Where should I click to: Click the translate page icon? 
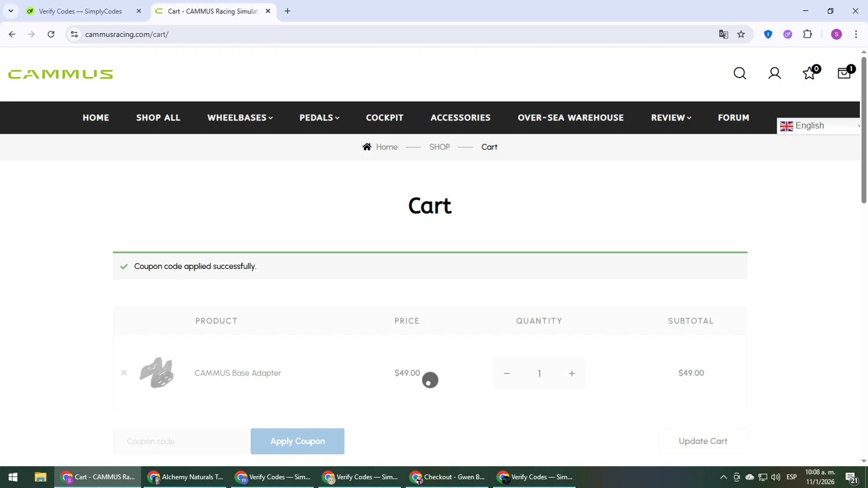[723, 34]
